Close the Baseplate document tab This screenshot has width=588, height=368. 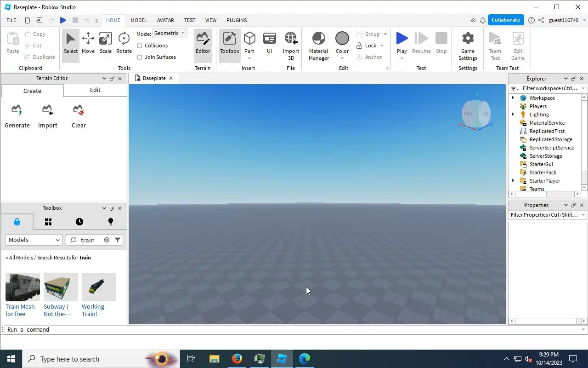171,78
